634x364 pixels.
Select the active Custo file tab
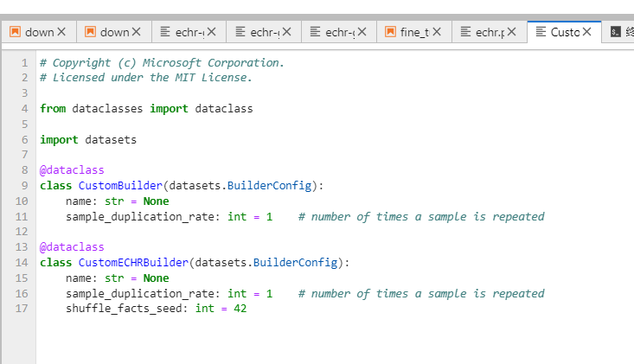(x=565, y=32)
